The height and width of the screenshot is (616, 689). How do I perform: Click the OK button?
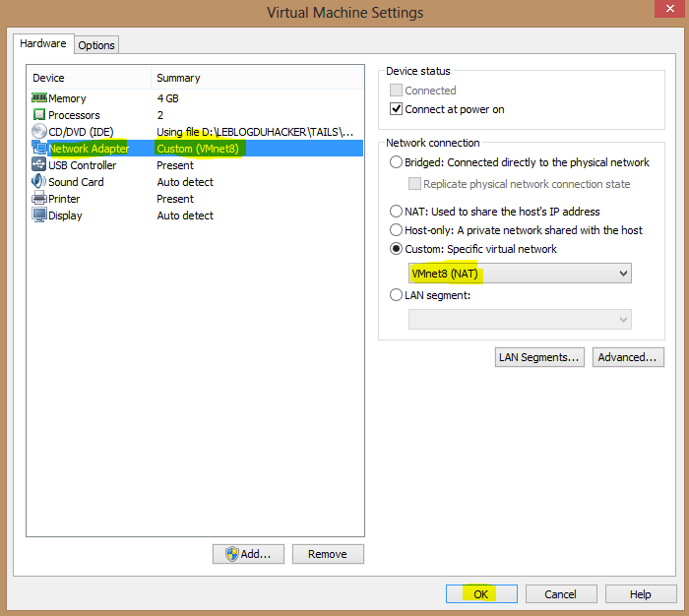click(481, 594)
